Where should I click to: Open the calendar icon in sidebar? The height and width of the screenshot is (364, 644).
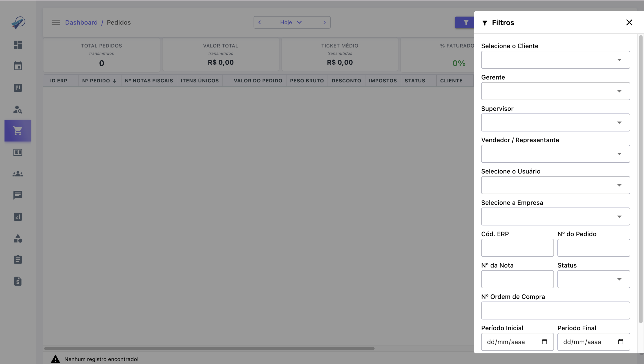pos(18,66)
